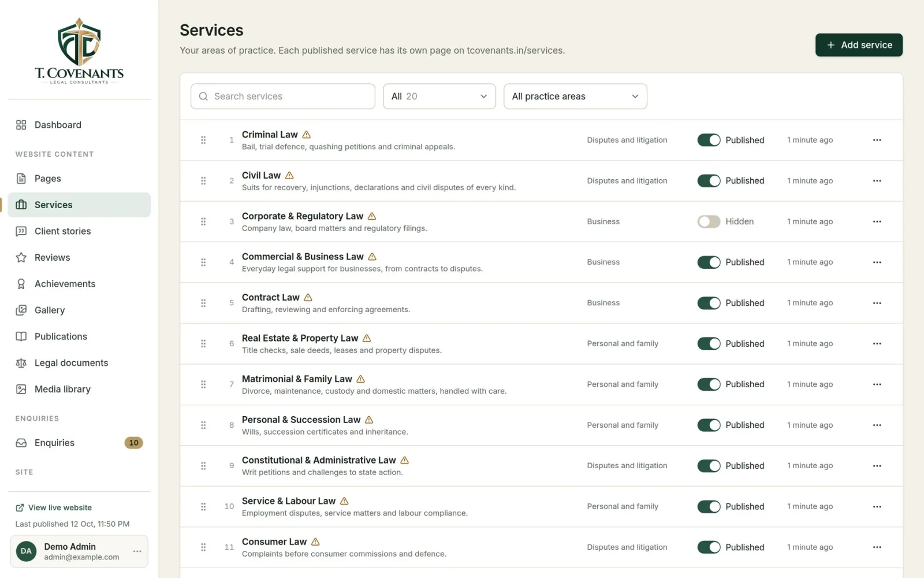This screenshot has height=578, width=924.
Task: Open three-dot menu for Service & Labour Law
Action: point(877,506)
